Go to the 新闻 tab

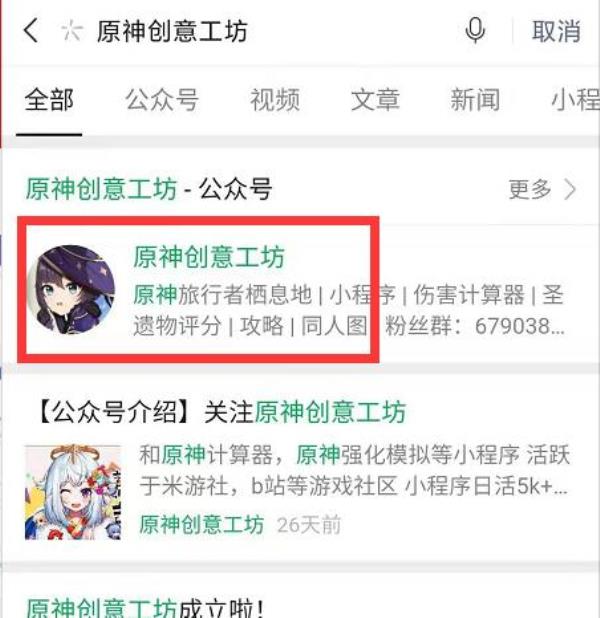point(475,100)
